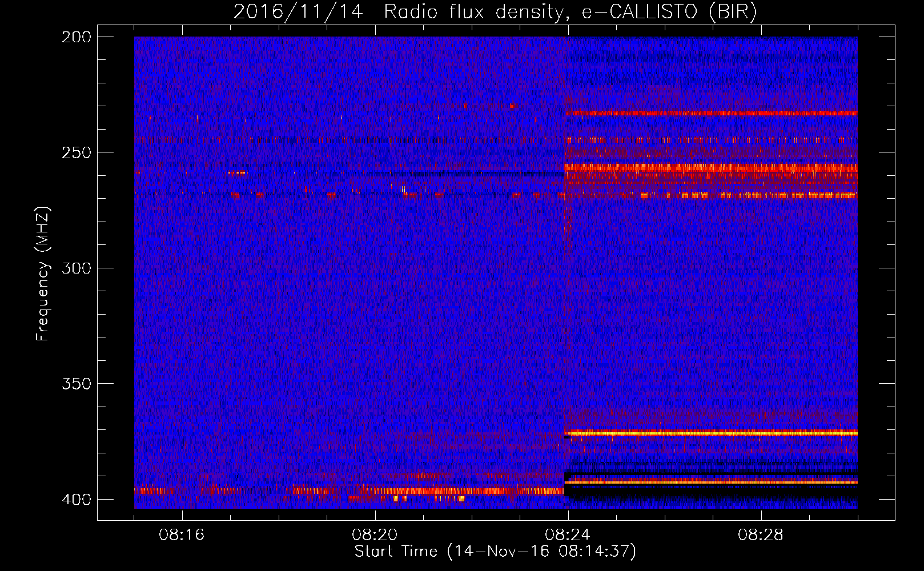Click the 08:24 time tick label
This screenshot has width=924, height=571.
(568, 535)
